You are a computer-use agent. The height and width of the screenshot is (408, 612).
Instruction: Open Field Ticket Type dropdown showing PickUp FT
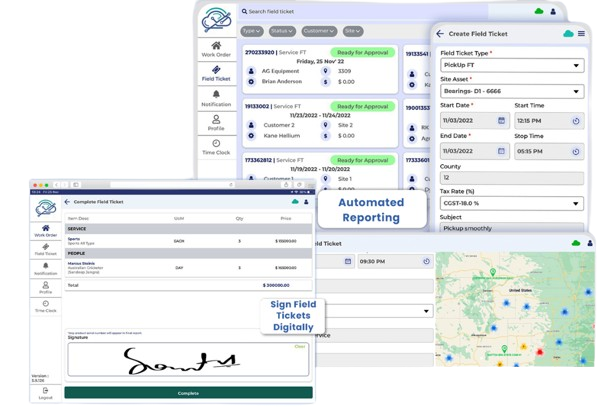point(512,65)
